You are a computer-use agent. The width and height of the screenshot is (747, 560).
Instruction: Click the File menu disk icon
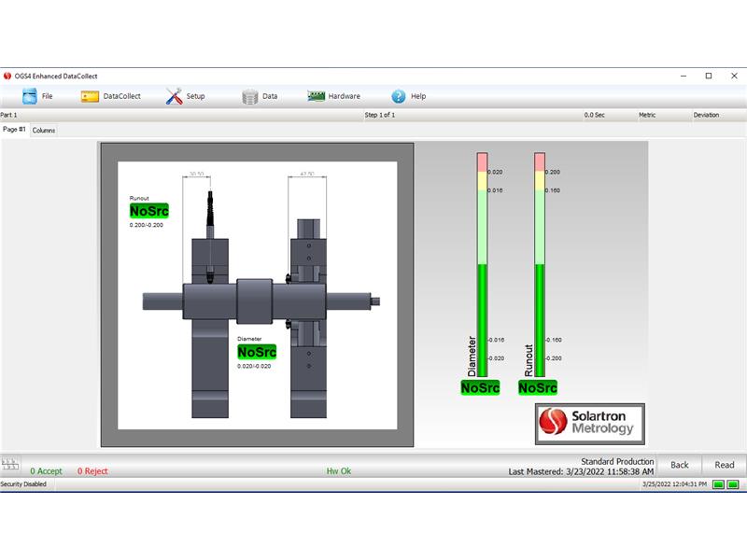coord(30,96)
